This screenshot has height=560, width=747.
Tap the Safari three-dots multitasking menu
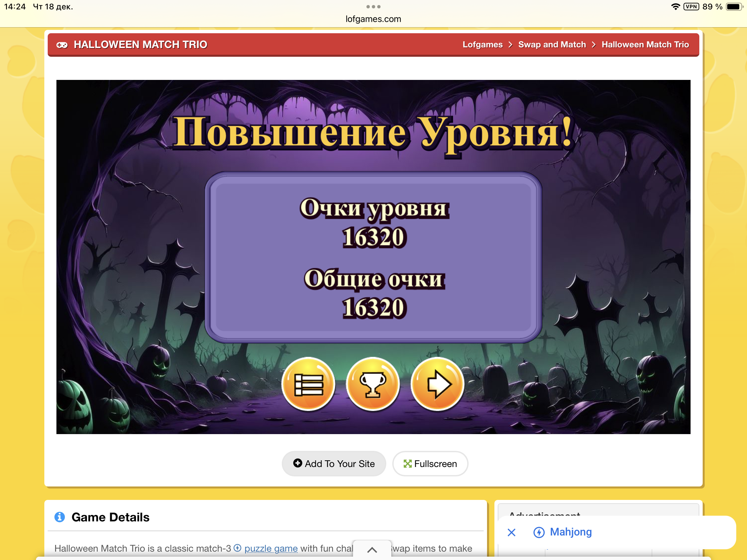tap(373, 7)
